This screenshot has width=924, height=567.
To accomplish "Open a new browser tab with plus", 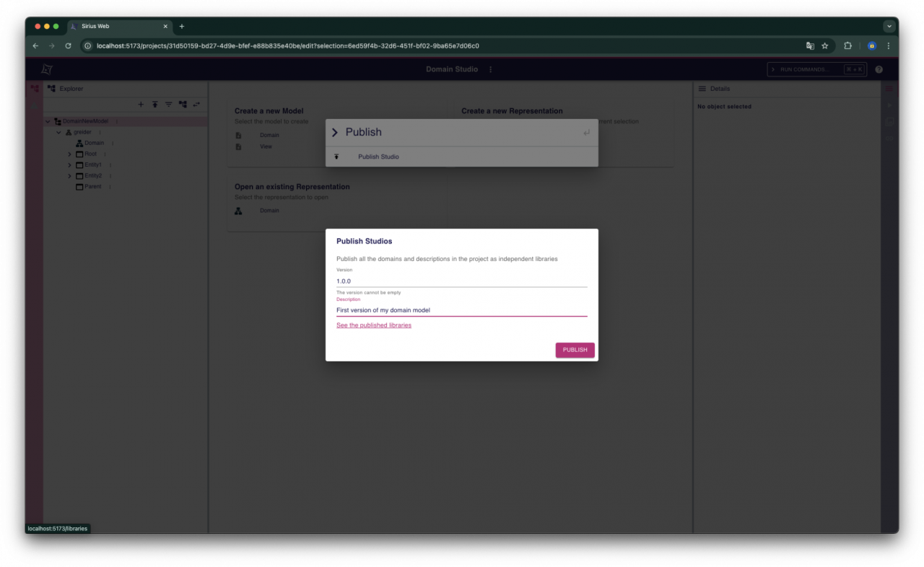I will [x=182, y=26].
